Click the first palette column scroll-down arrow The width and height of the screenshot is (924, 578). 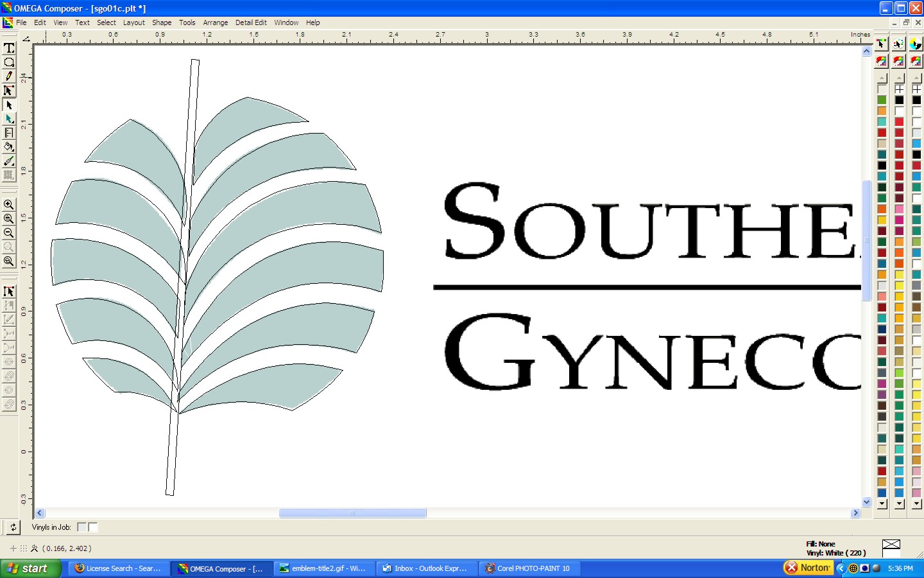(882, 504)
